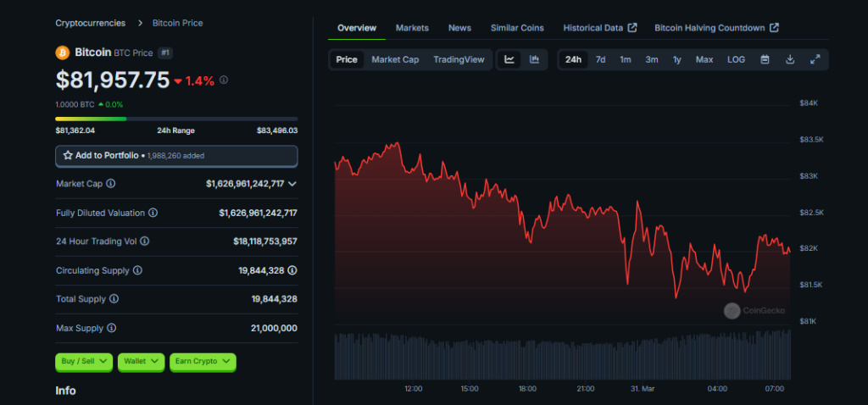Click info icon after 19,844,328 circulating value
Screen dimensions: 868x405
coord(292,270)
